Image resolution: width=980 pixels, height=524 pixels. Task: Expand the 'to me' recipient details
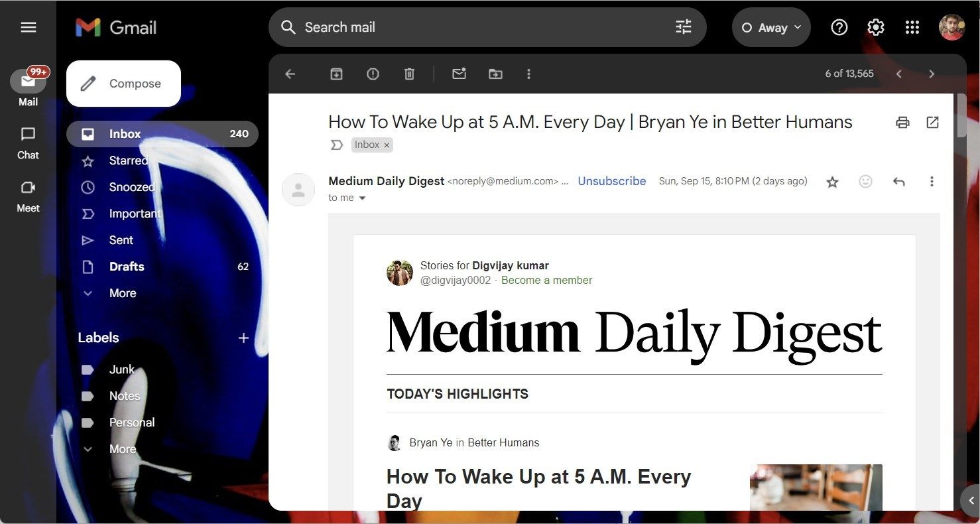point(362,198)
